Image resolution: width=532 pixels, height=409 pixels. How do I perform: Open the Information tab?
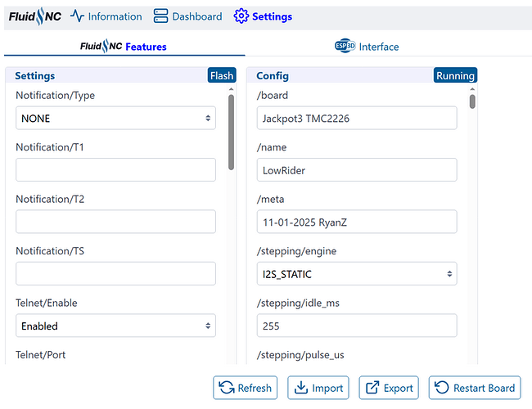106,16
